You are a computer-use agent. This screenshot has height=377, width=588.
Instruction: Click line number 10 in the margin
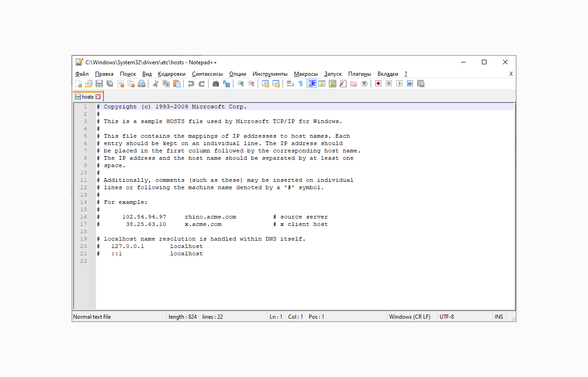pyautogui.click(x=83, y=173)
